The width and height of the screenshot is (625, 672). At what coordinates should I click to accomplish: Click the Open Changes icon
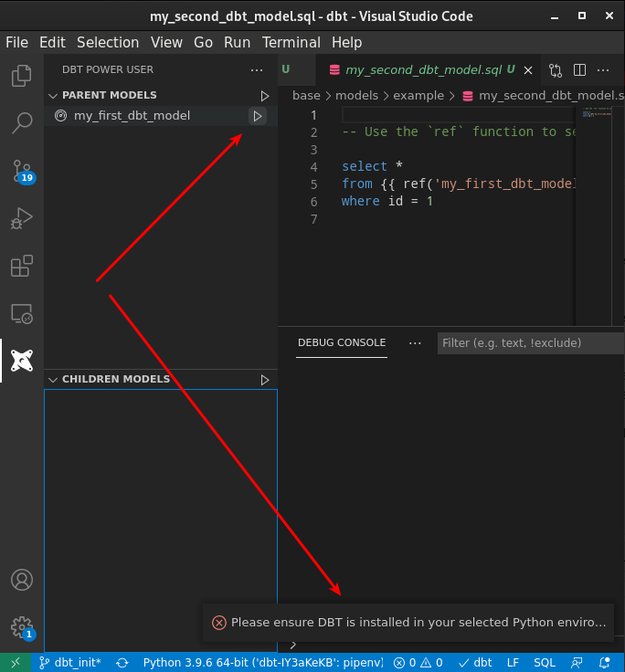point(555,70)
